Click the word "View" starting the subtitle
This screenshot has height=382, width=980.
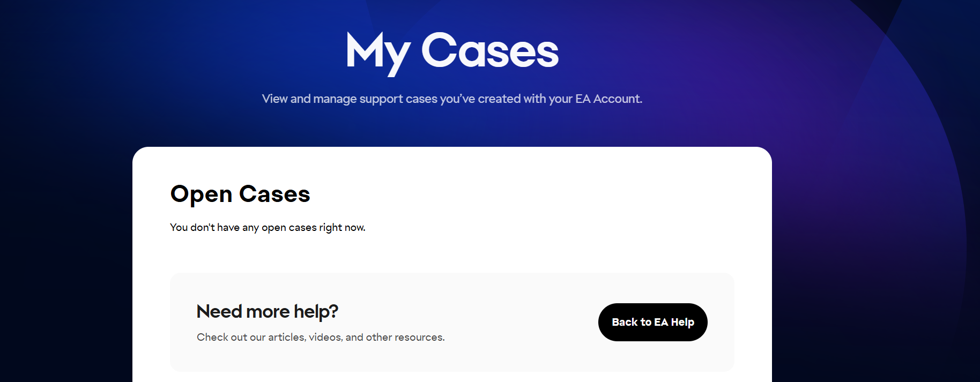274,99
